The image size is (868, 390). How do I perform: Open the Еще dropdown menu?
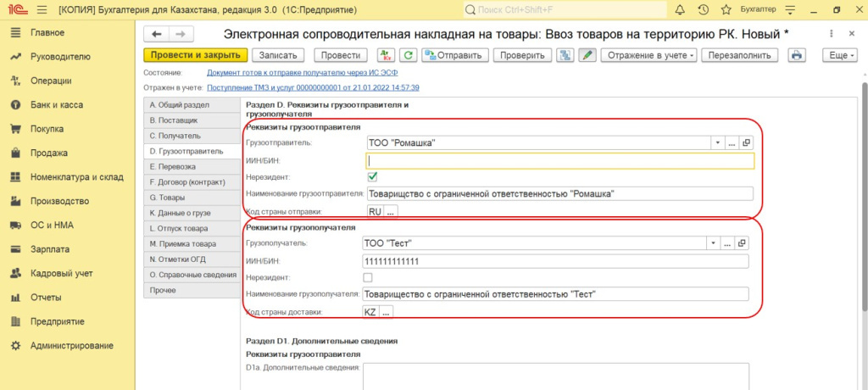coord(840,55)
